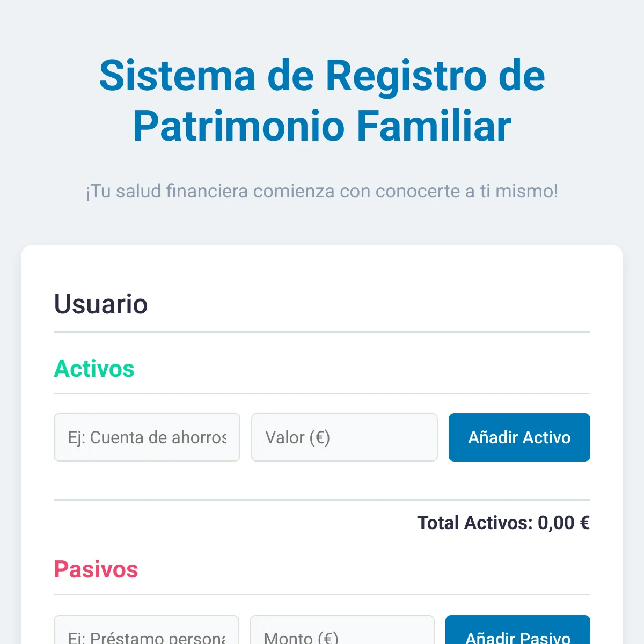The height and width of the screenshot is (644, 644).
Task: Select the green "Activos" heading
Action: pyautogui.click(x=94, y=369)
